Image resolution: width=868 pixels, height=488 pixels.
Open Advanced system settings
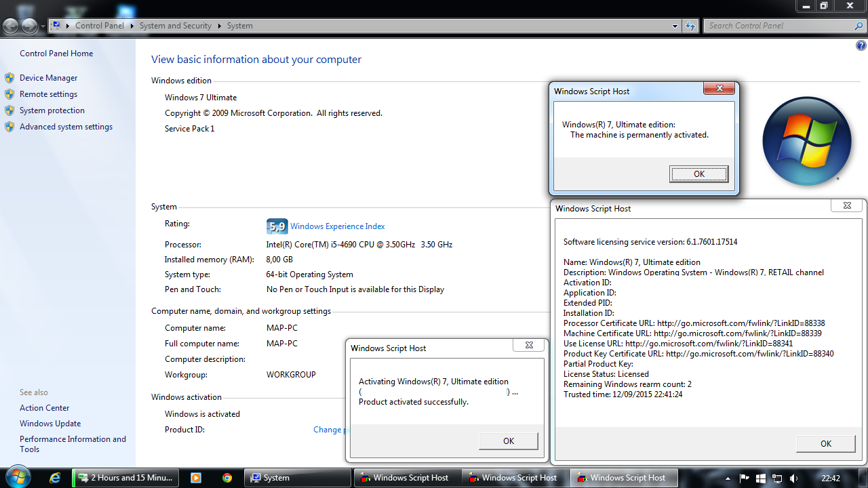click(66, 127)
